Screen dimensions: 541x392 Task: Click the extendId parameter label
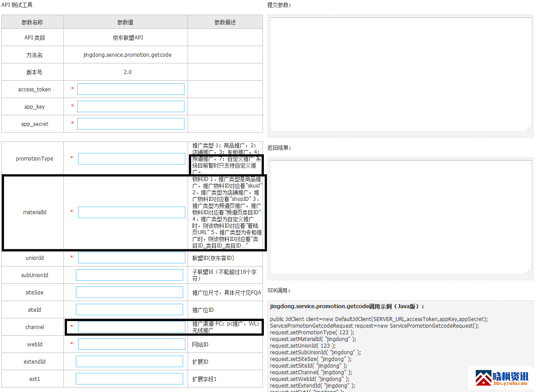35,362
